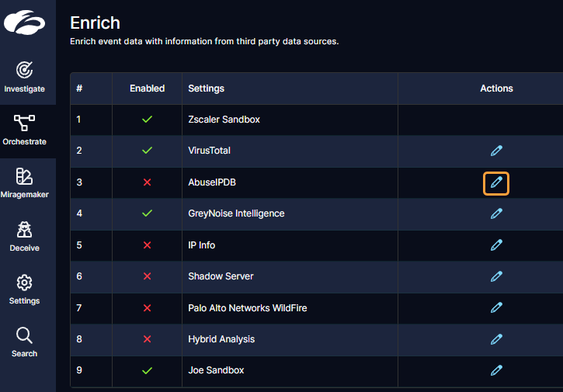Select the Zscaler Sandbox settings name
This screenshot has height=392, width=563.
224,120
